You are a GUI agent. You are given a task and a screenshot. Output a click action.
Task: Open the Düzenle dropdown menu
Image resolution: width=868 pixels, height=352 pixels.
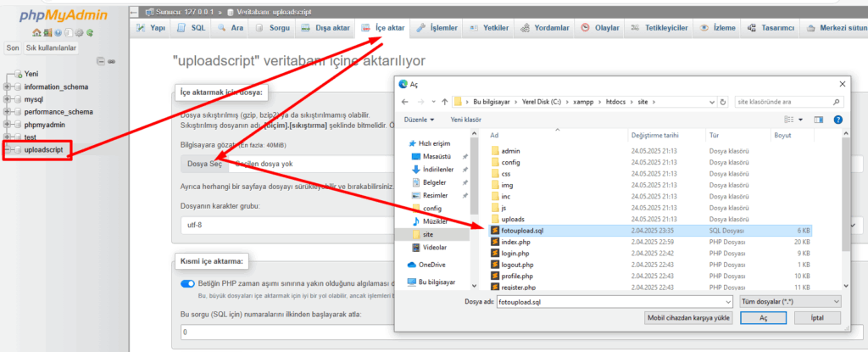(419, 120)
